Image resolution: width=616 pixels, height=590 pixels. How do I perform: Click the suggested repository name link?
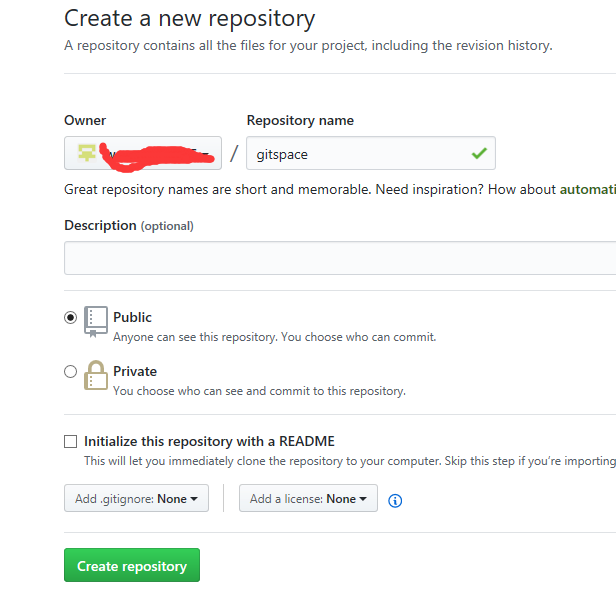(587, 189)
